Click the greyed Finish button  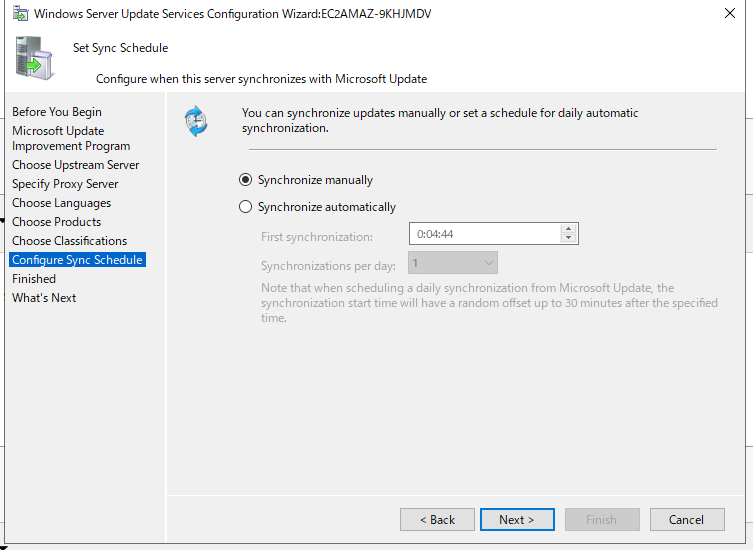point(602,520)
